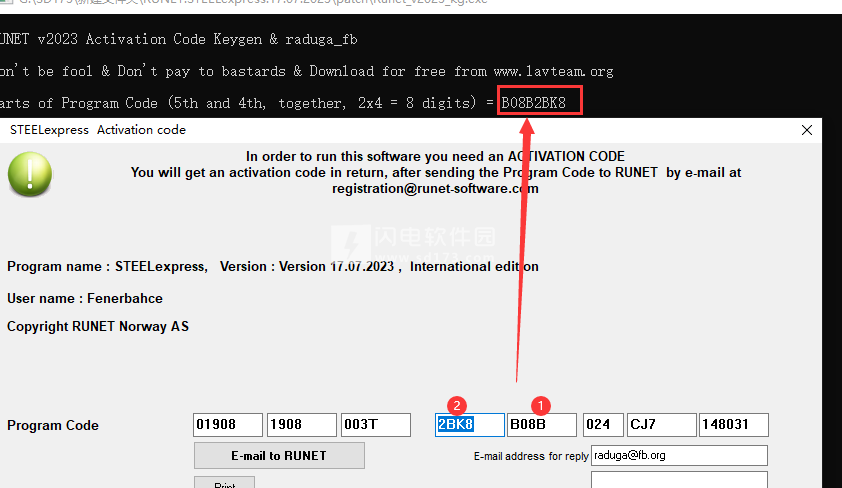
Task: Focus the E-mail address for reply field
Action: click(679, 455)
